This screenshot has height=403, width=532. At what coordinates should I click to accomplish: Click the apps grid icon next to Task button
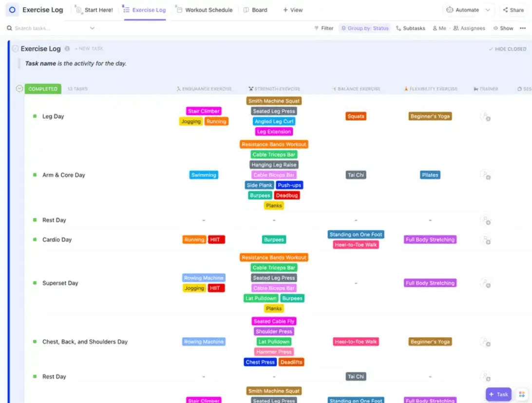click(522, 394)
